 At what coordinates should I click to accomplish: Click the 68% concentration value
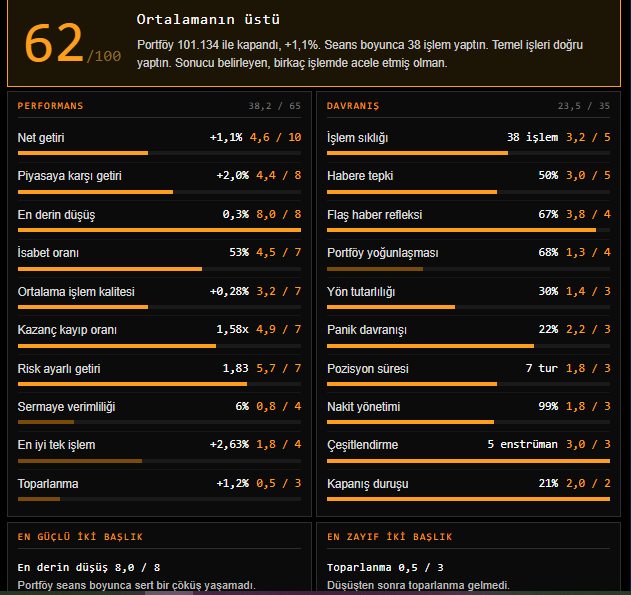point(548,252)
